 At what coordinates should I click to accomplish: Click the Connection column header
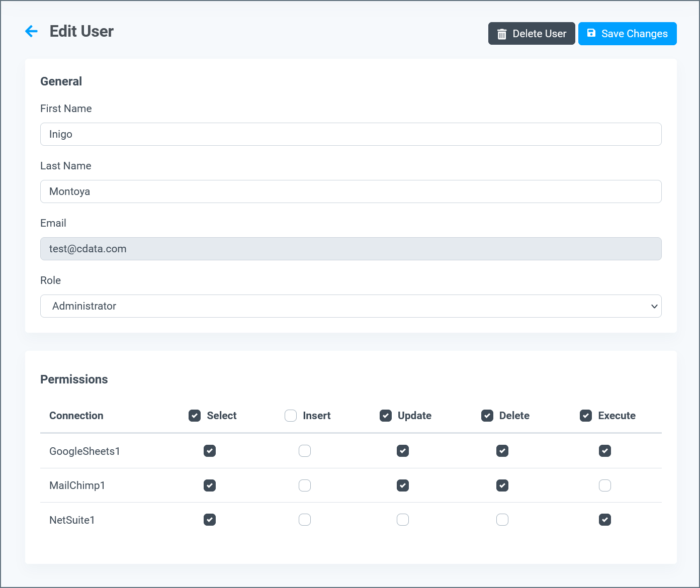pyautogui.click(x=76, y=416)
